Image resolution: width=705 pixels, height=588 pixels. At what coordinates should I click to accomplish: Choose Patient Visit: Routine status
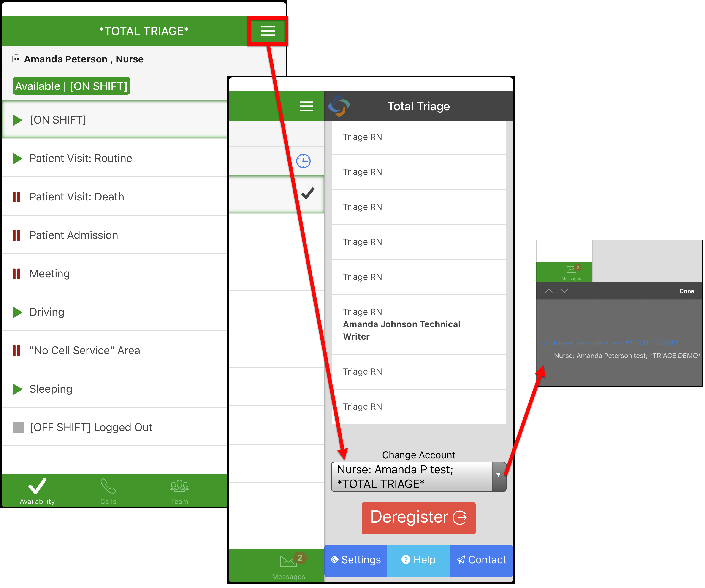(x=81, y=158)
